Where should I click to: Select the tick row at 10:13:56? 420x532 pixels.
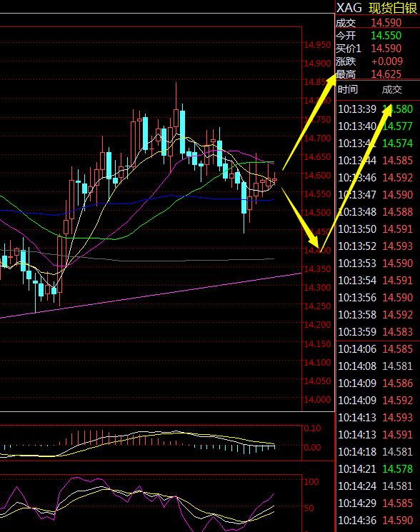(375, 298)
